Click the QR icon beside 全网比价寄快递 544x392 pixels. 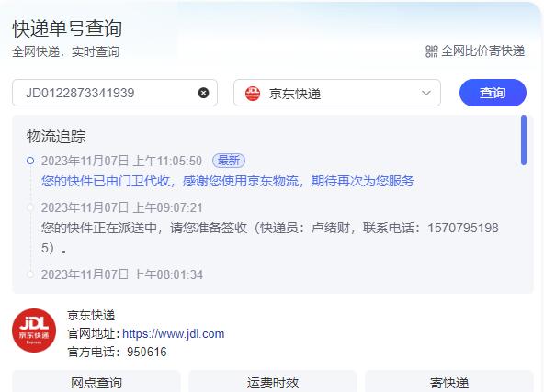click(432, 51)
